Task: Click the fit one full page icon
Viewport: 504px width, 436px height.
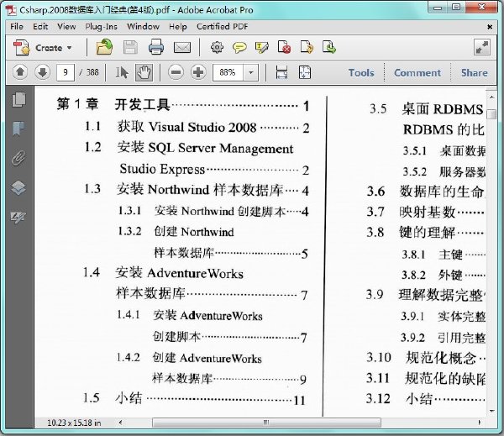Action: (305, 72)
